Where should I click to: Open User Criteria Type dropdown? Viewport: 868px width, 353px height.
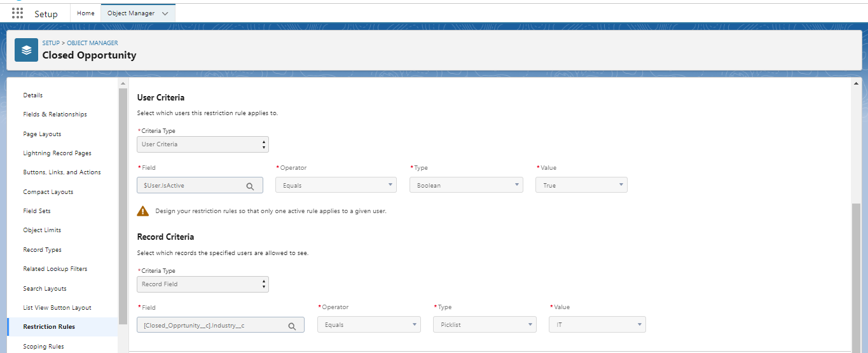click(203, 144)
